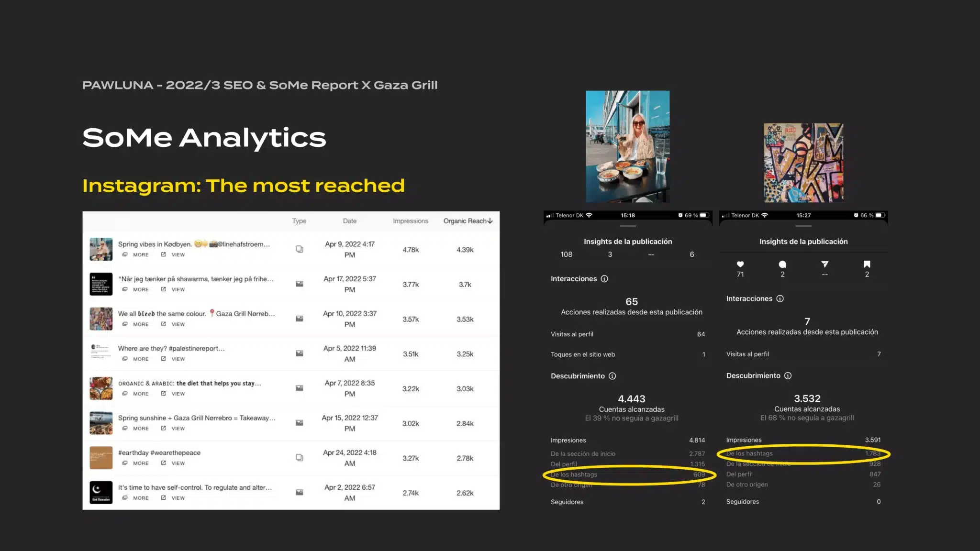Click the sheet drag handle on 15:27 phone

pos(803,226)
